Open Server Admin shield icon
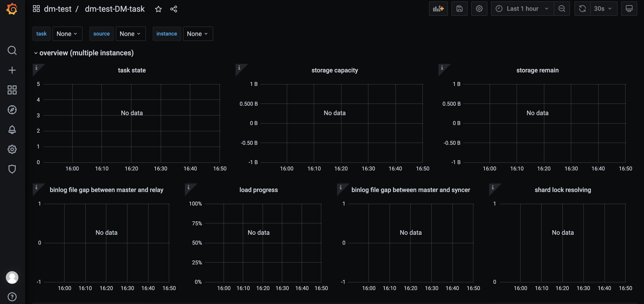This screenshot has width=644, height=304. tap(12, 169)
